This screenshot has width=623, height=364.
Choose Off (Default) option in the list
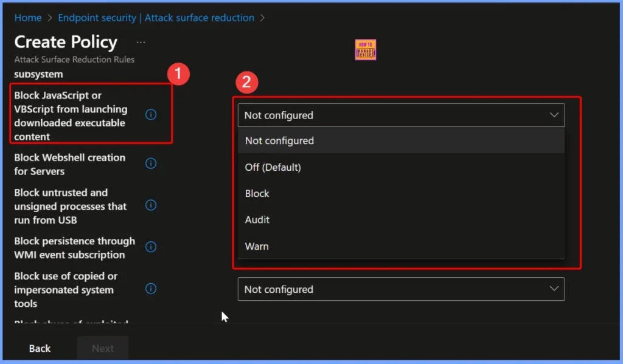[273, 167]
